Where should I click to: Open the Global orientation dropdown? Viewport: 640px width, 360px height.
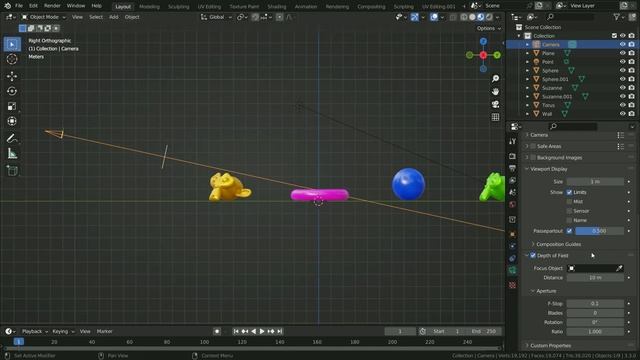click(216, 17)
